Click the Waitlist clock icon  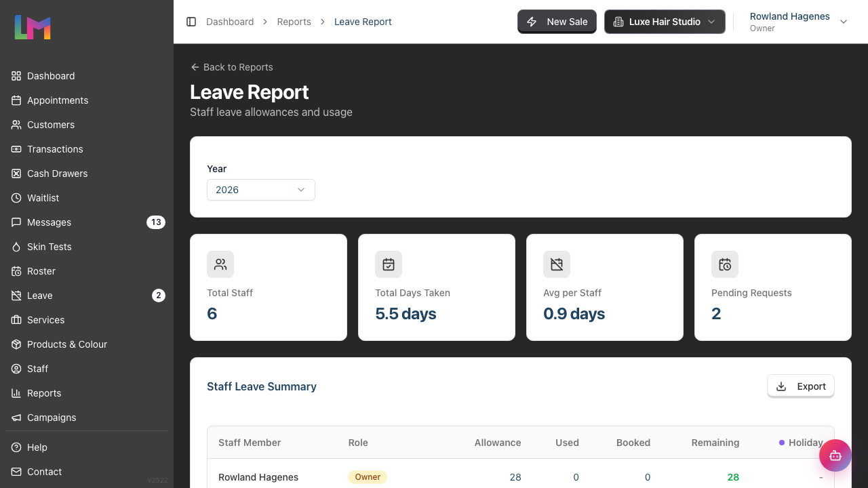tap(16, 198)
